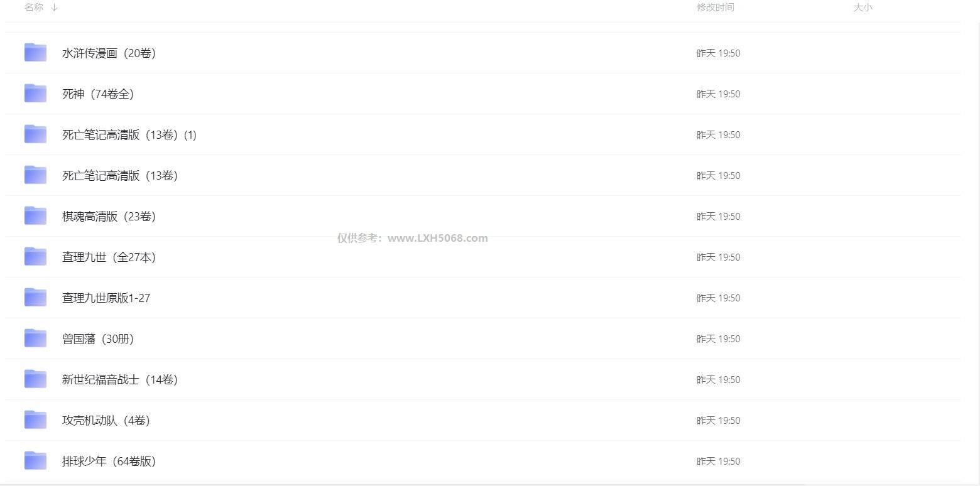Click the 名称 column header label
The height and width of the screenshot is (486, 980).
[34, 8]
